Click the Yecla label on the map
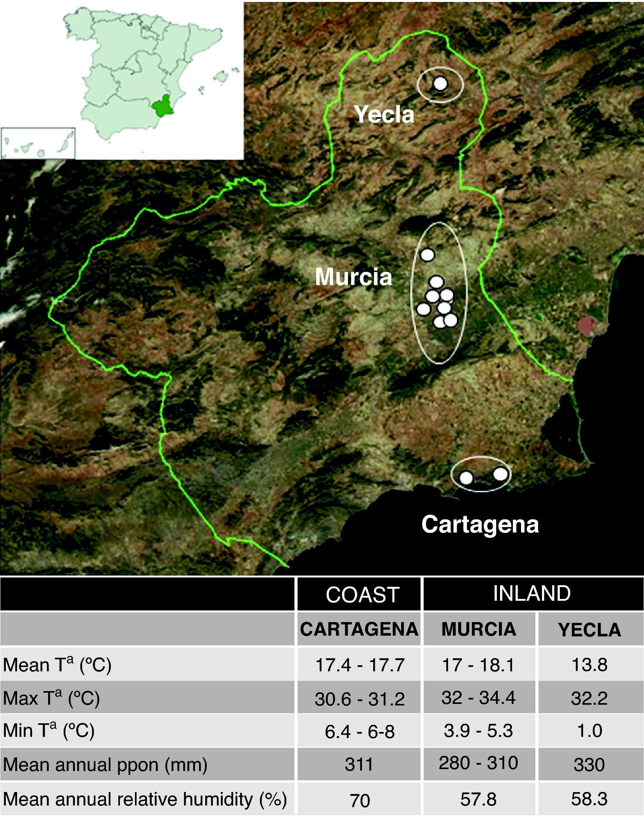This screenshot has width=644, height=816. coord(384,115)
